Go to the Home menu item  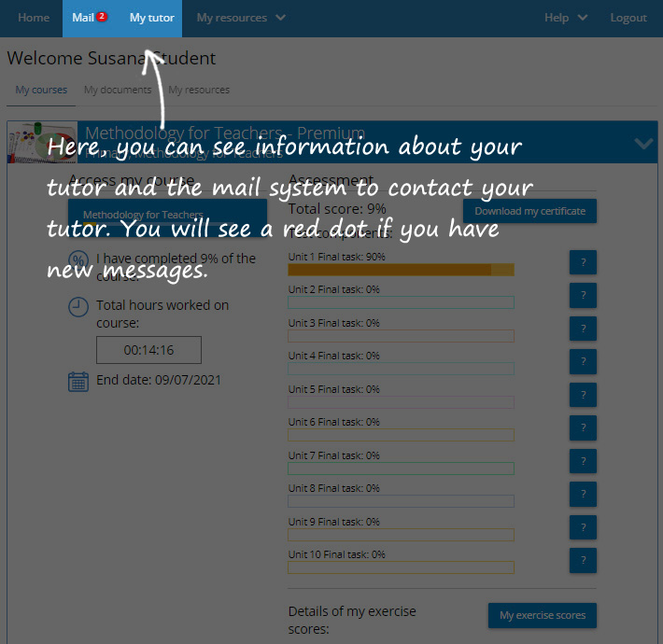[34, 18]
